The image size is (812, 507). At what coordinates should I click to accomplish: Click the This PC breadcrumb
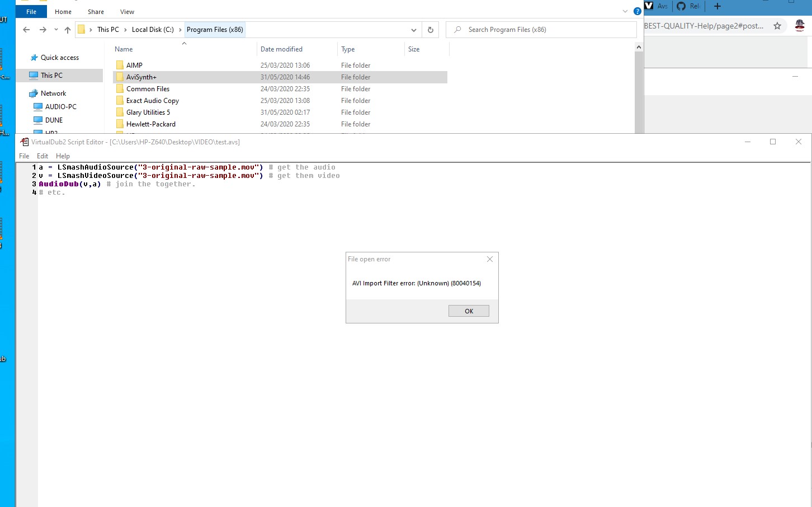click(x=108, y=30)
